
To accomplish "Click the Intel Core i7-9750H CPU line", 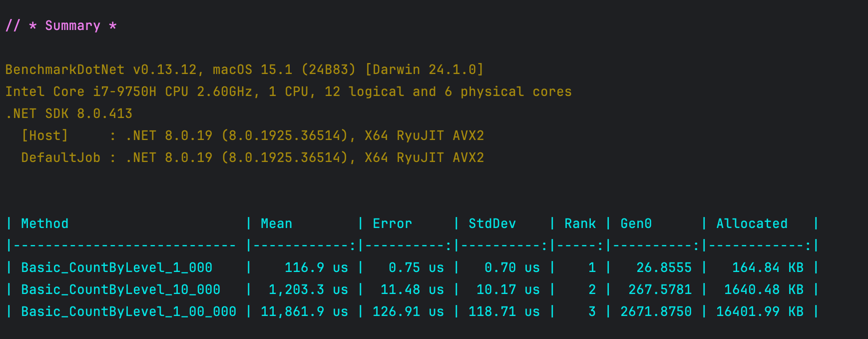I will coord(288,91).
